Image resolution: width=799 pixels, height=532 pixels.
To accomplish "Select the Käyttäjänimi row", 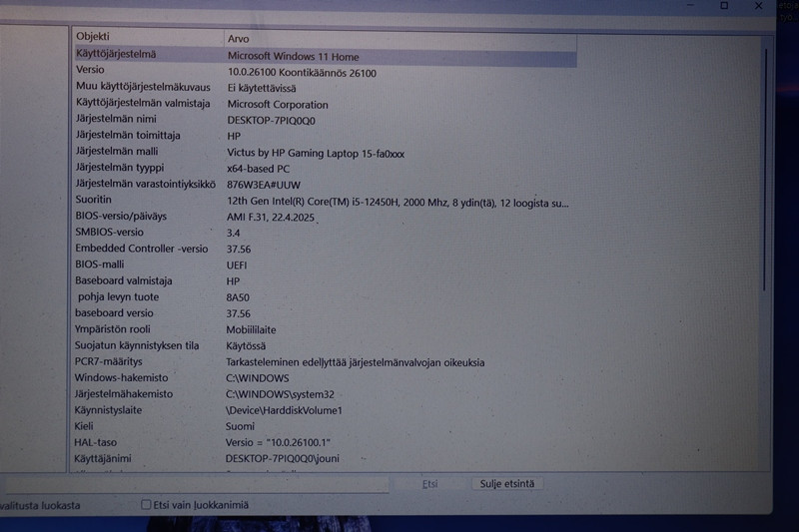I will pos(326,459).
